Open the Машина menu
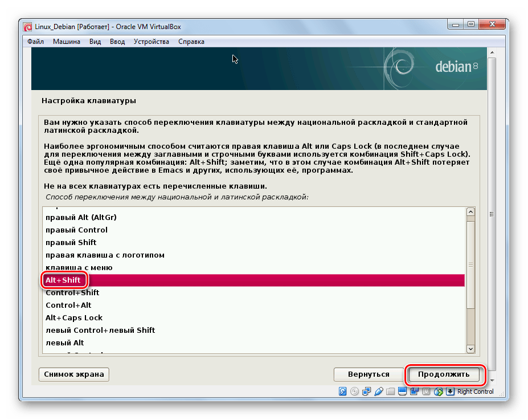528x420 pixels. pos(67,42)
